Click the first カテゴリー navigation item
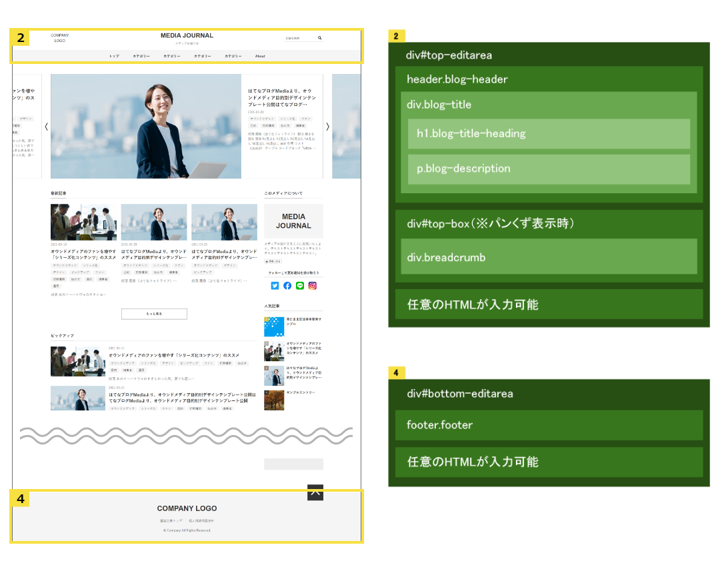Screen dimensions: 728x575 coord(141,56)
